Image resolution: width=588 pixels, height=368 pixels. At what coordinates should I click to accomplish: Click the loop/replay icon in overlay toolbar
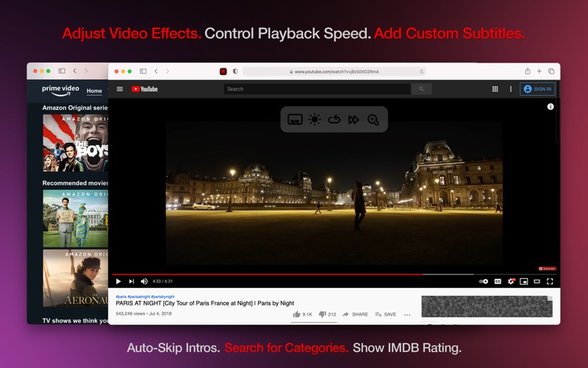(x=334, y=120)
